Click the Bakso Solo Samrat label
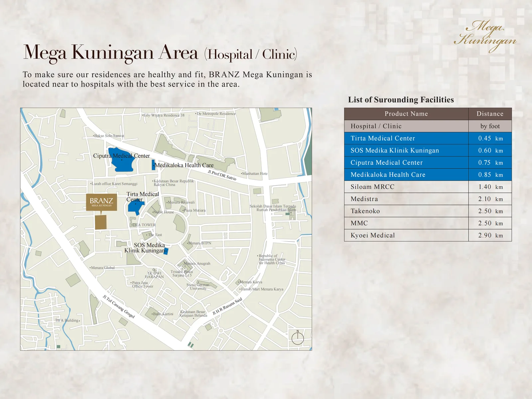Viewport: 532px width, 399px height. (x=109, y=136)
